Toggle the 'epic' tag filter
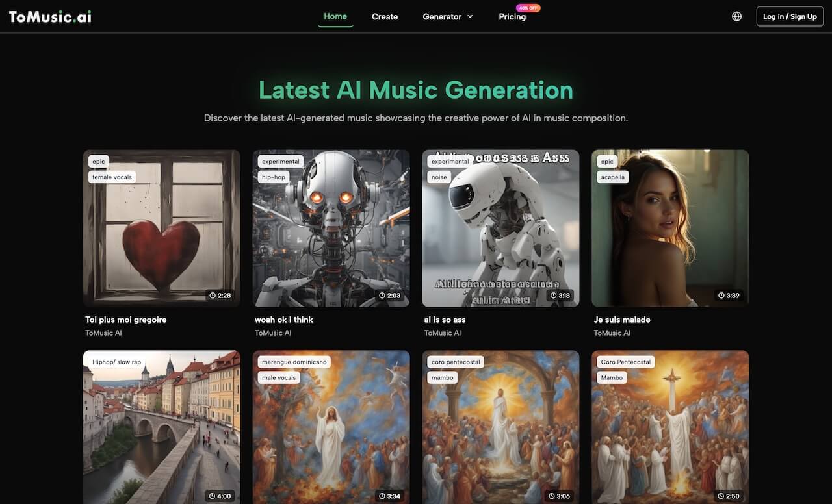This screenshot has width=832, height=504. (x=98, y=161)
